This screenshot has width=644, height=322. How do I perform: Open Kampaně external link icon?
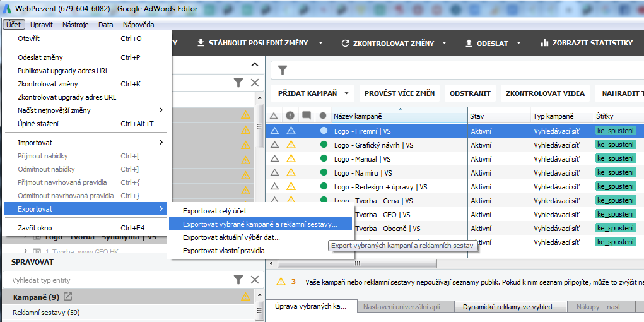(69, 296)
